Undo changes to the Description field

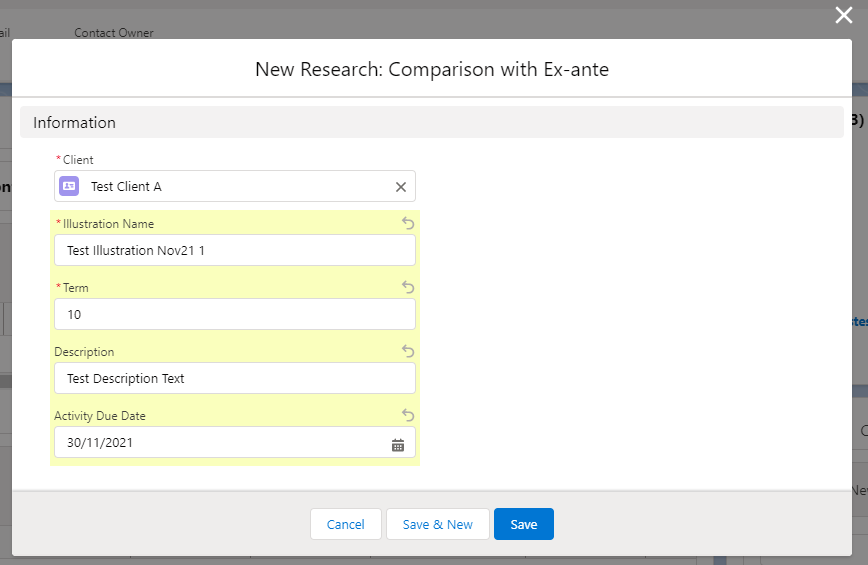tap(407, 351)
